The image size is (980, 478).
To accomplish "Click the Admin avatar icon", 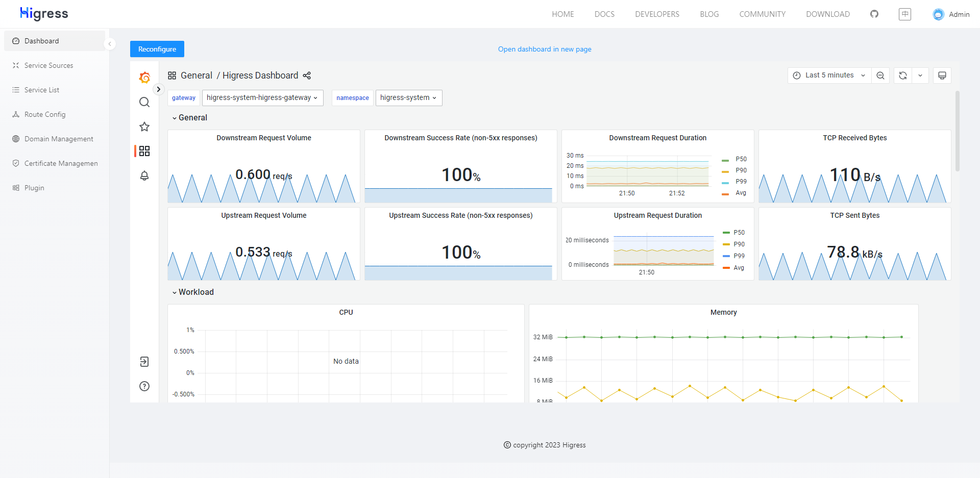I will 938,14.
